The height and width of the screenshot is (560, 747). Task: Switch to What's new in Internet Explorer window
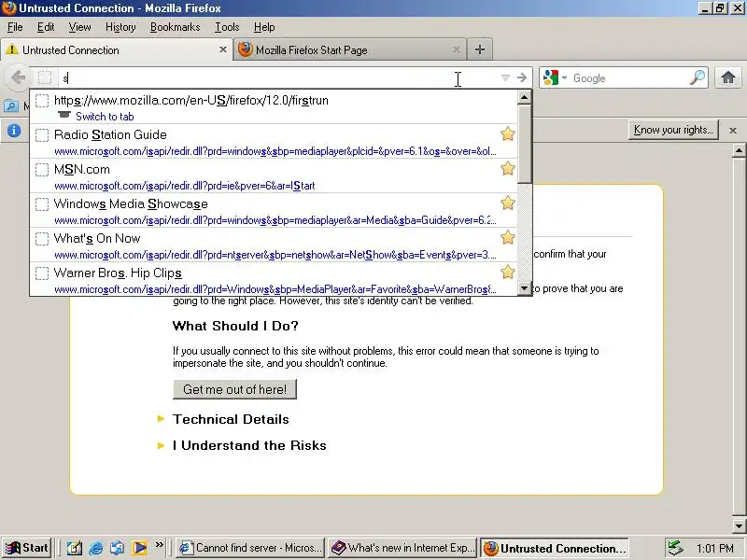402,548
